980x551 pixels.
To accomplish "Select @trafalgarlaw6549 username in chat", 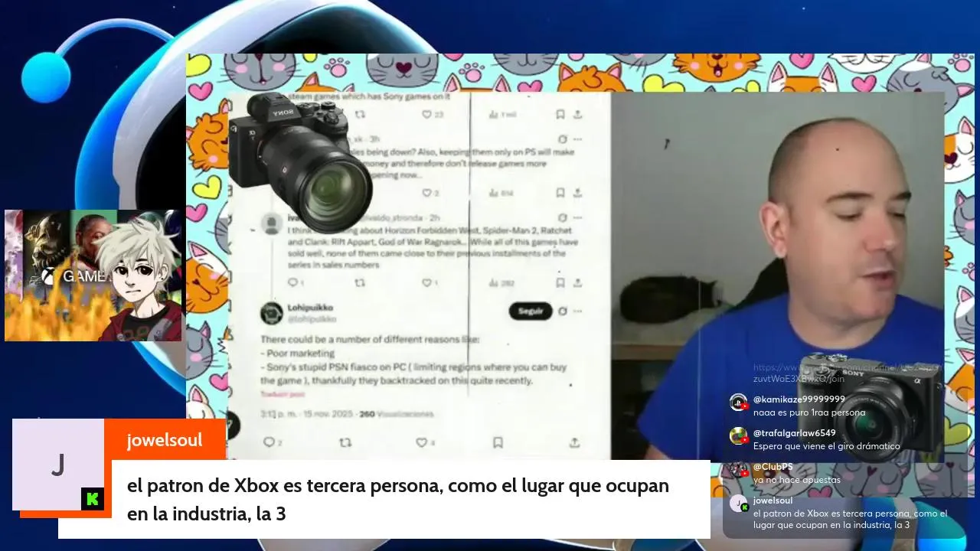I will pos(795,433).
